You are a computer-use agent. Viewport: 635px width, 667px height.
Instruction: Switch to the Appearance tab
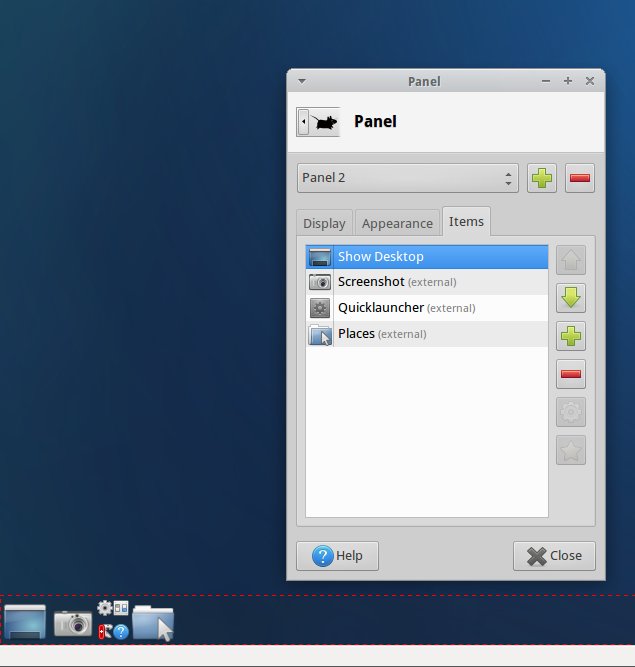coord(397,223)
